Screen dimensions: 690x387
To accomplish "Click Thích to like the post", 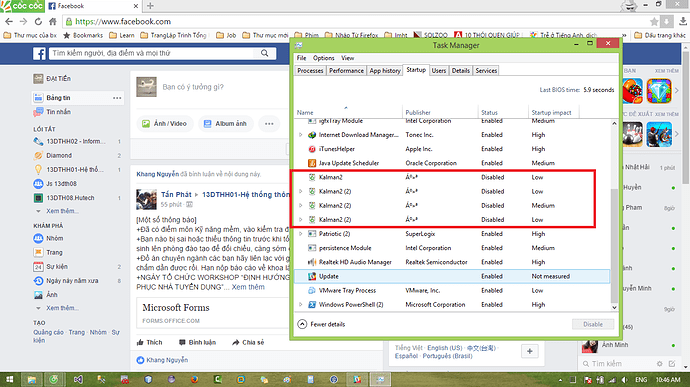I will (x=150, y=342).
